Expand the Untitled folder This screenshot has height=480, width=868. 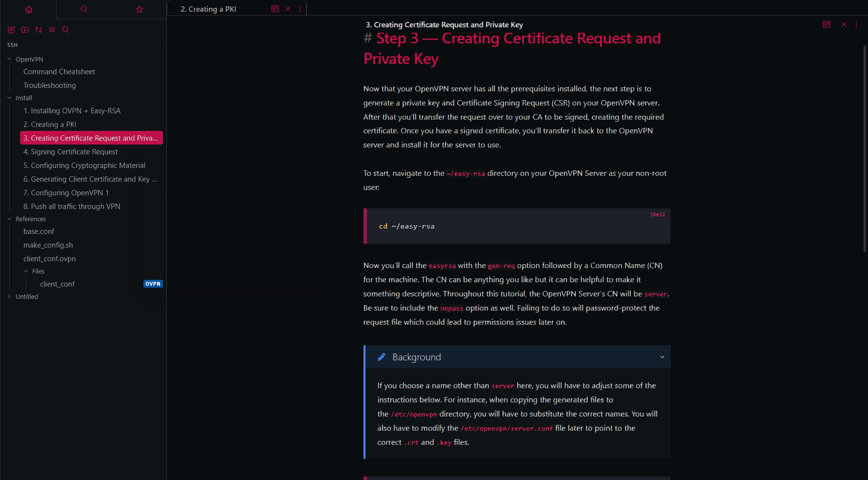coord(9,296)
